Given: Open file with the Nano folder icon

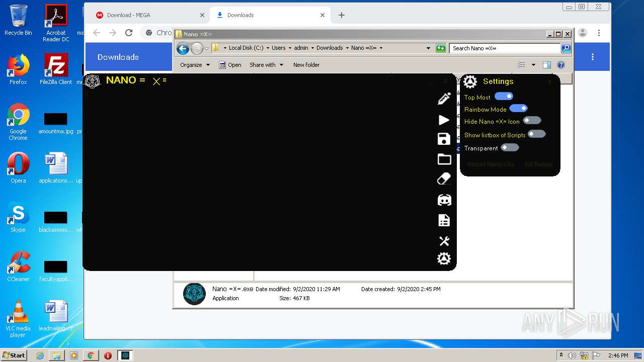Looking at the screenshot, I should 444,159.
